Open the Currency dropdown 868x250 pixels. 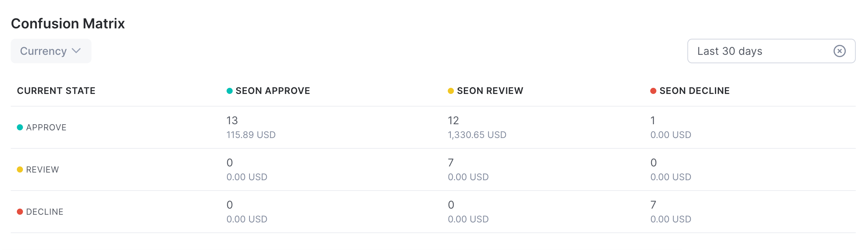(51, 51)
